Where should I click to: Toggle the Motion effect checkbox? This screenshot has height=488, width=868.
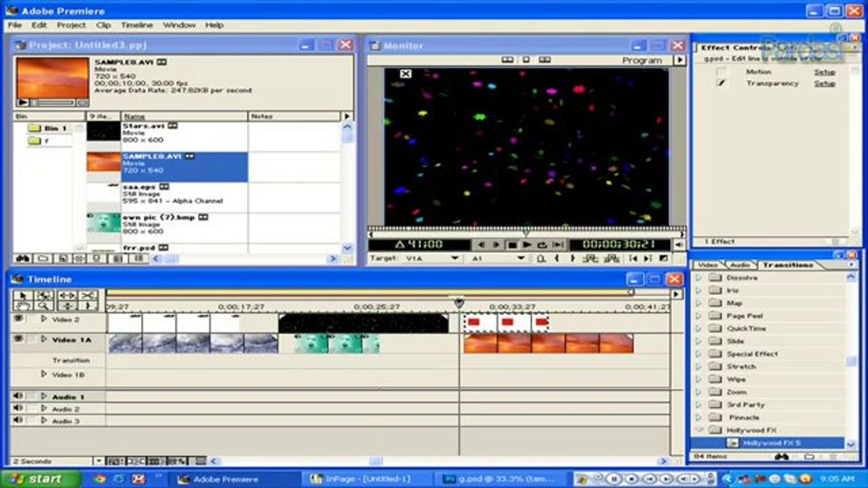pyautogui.click(x=722, y=72)
